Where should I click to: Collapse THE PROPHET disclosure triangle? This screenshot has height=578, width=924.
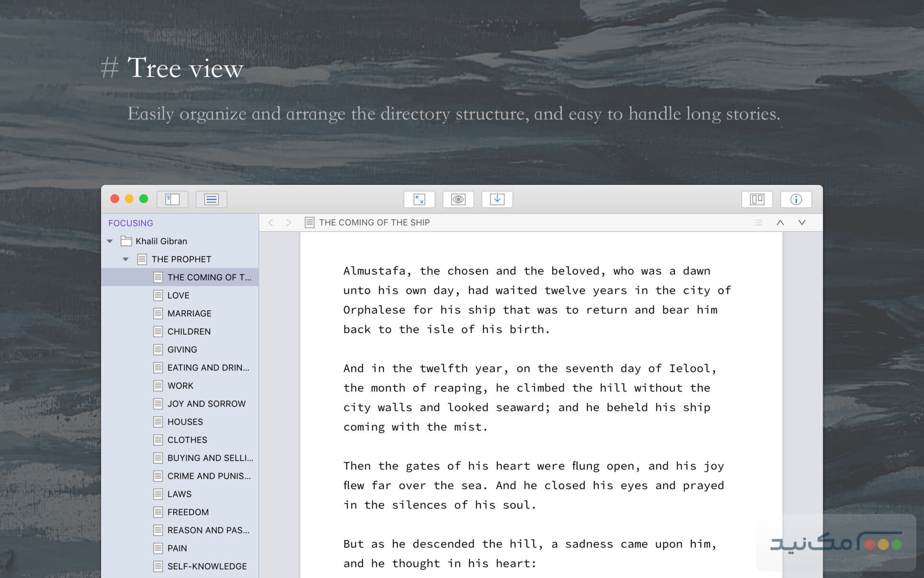tap(125, 259)
